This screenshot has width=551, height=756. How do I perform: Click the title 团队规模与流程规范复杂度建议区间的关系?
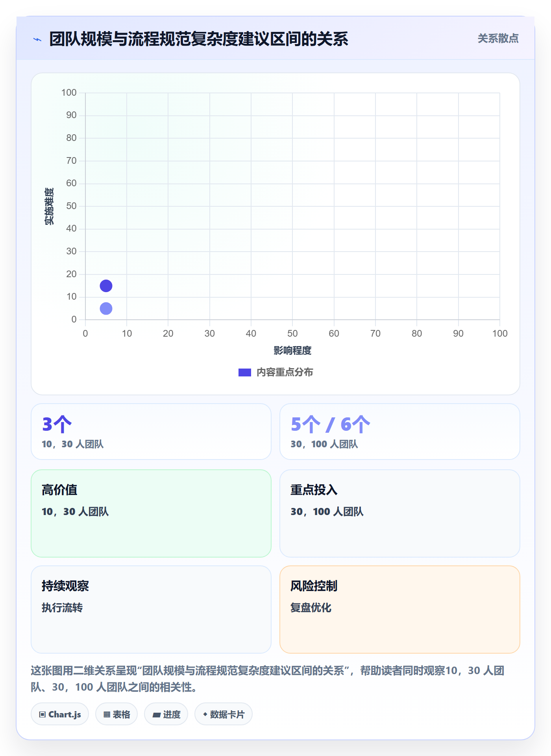point(199,39)
